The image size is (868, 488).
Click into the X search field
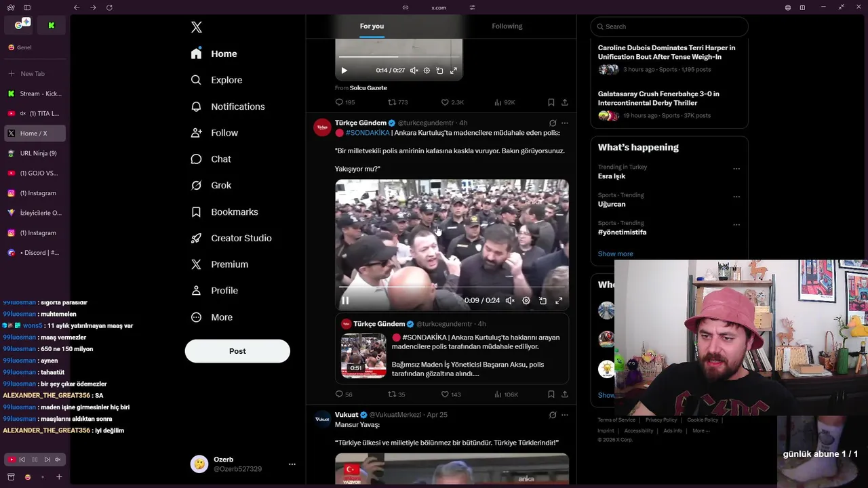[669, 26]
